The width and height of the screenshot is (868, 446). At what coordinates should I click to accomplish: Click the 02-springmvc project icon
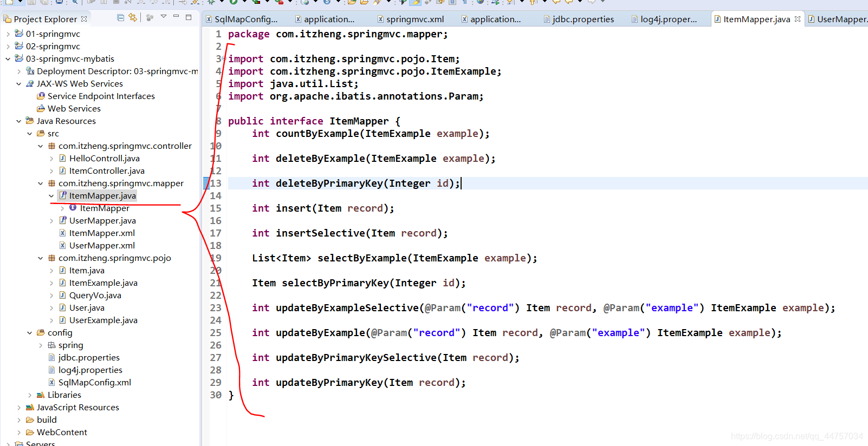(x=19, y=46)
